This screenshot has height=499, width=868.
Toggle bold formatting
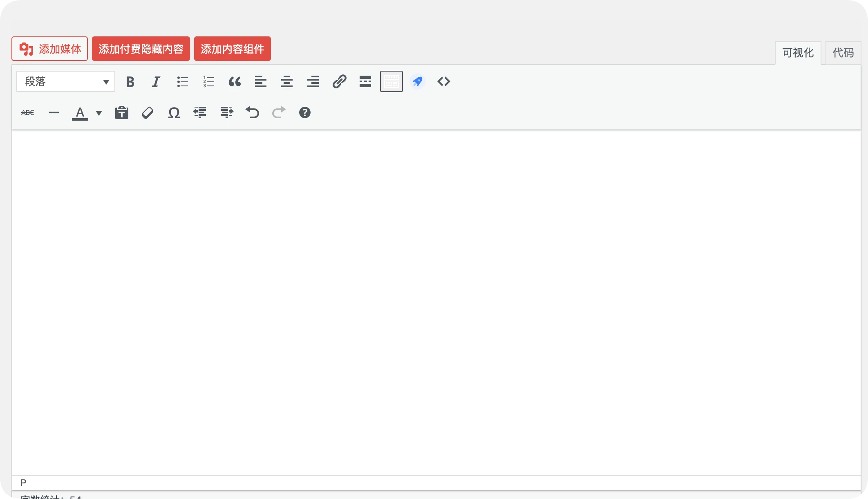[x=130, y=82]
